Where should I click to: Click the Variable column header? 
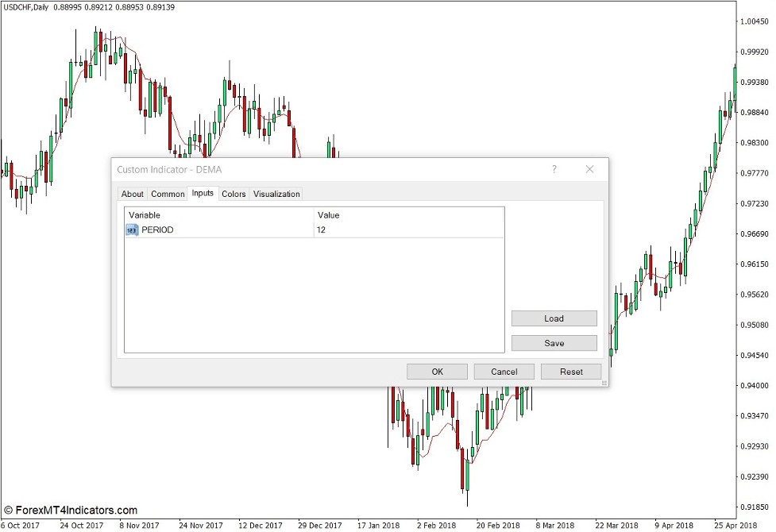pyautogui.click(x=143, y=214)
